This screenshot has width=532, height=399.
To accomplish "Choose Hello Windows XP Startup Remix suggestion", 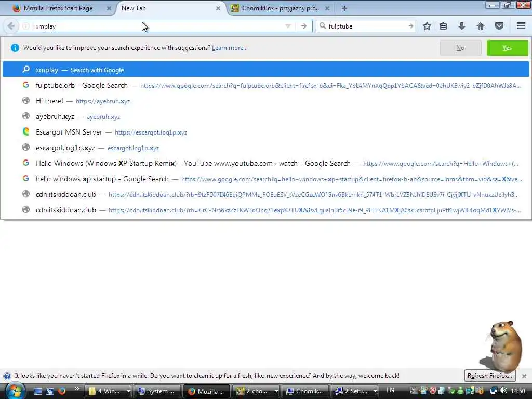I will (265, 164).
